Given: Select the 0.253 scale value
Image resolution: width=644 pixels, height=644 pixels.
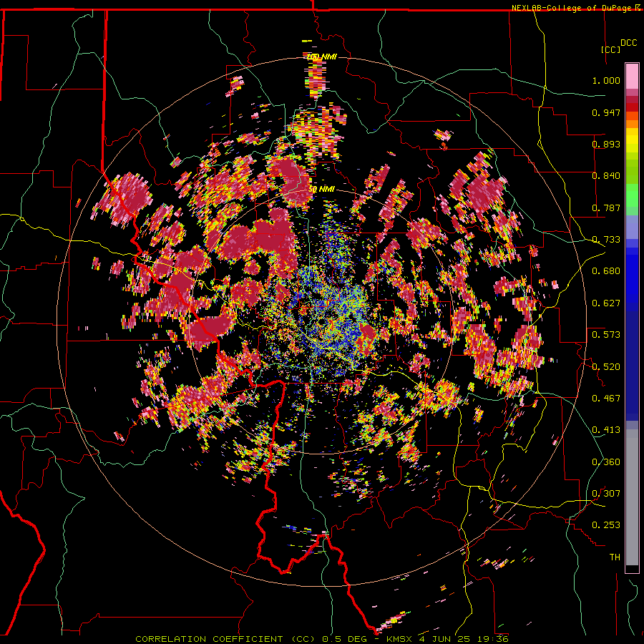Looking at the screenshot, I should [x=606, y=525].
